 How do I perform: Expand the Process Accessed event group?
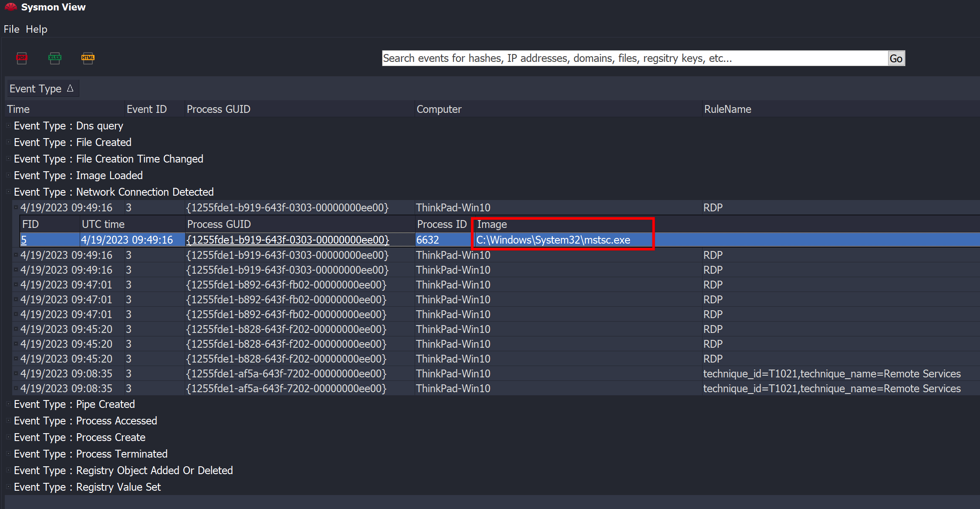point(8,421)
